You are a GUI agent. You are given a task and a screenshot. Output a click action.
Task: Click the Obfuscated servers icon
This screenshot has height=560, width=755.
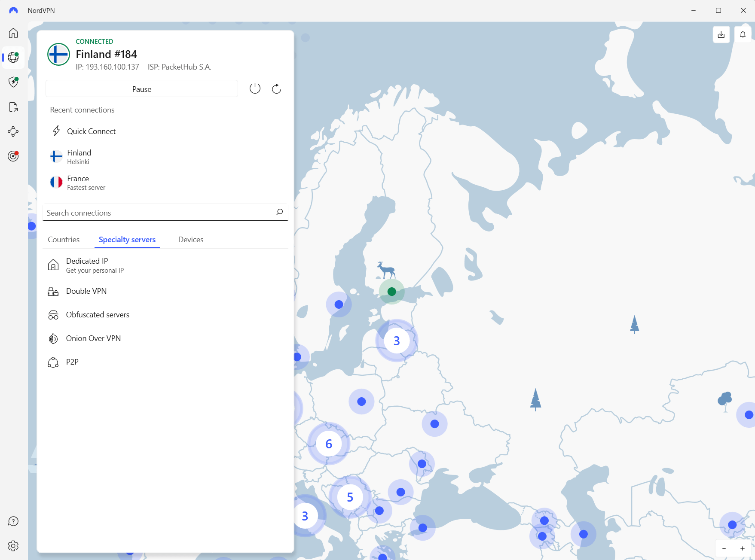[x=53, y=315]
